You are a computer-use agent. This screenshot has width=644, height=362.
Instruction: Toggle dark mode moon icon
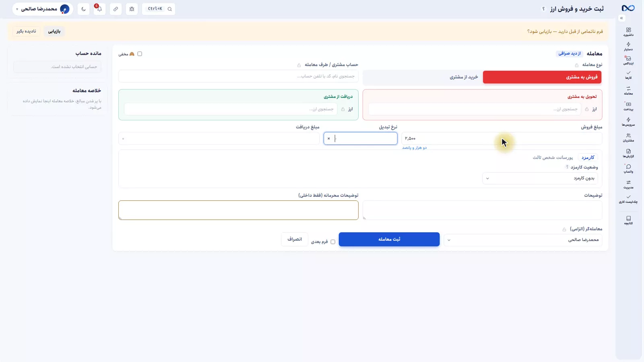[x=83, y=9]
